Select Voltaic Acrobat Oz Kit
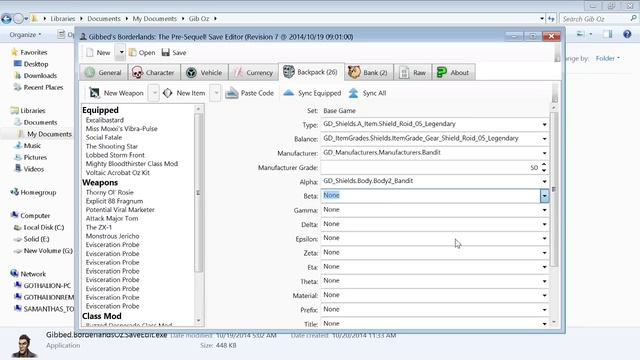This screenshot has width=640, height=360. point(118,173)
